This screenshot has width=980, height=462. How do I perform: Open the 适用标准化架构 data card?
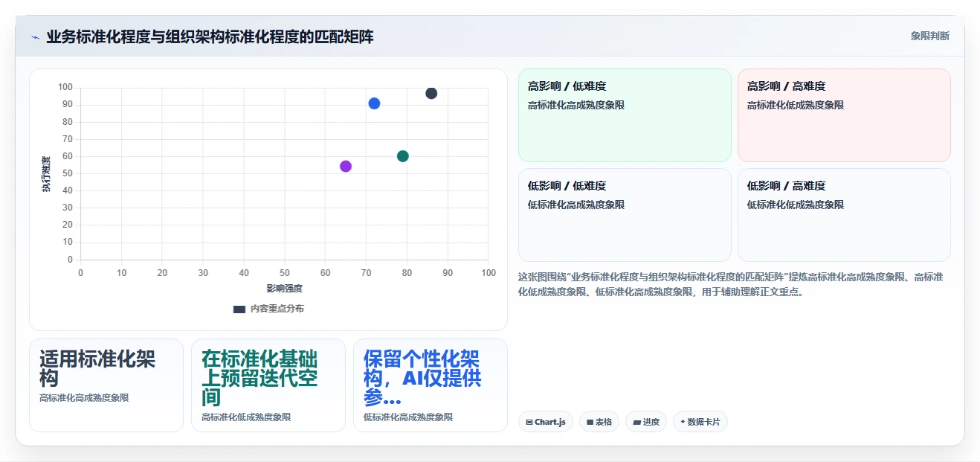click(106, 385)
